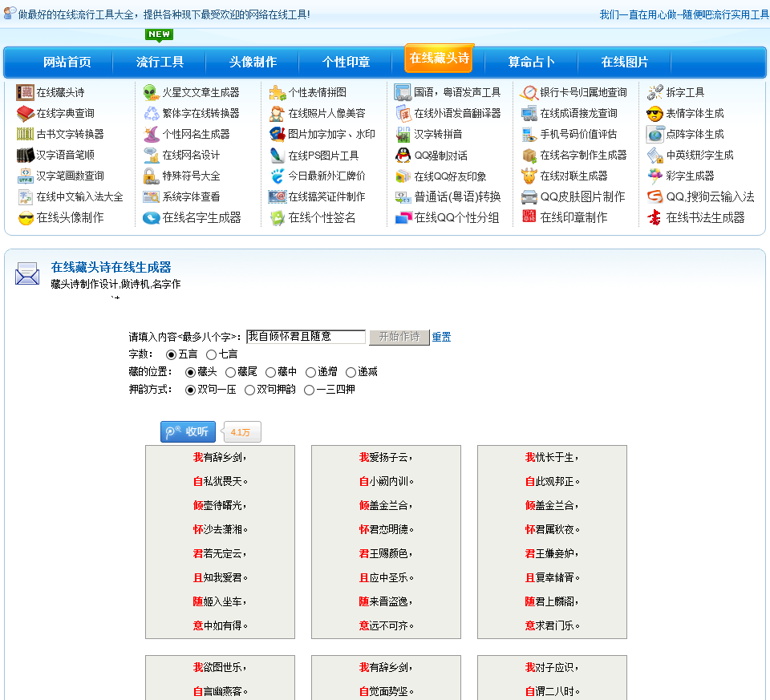Open the 流行工具 nav tab
The width and height of the screenshot is (770, 700).
tap(160, 62)
